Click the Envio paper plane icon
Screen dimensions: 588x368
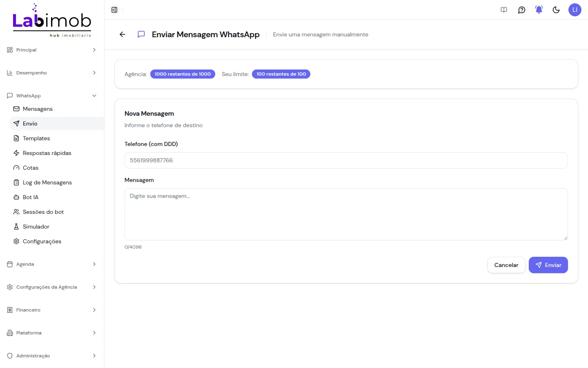click(16, 123)
